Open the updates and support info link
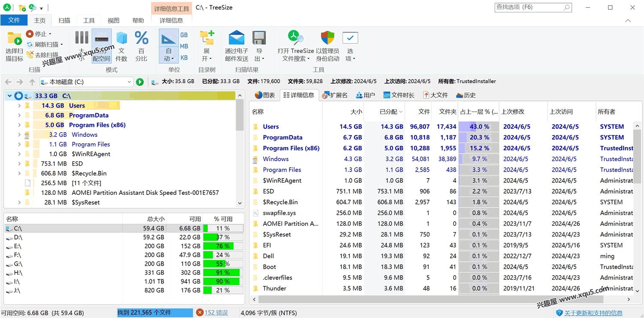The height and width of the screenshot is (318, 644). 593,313
